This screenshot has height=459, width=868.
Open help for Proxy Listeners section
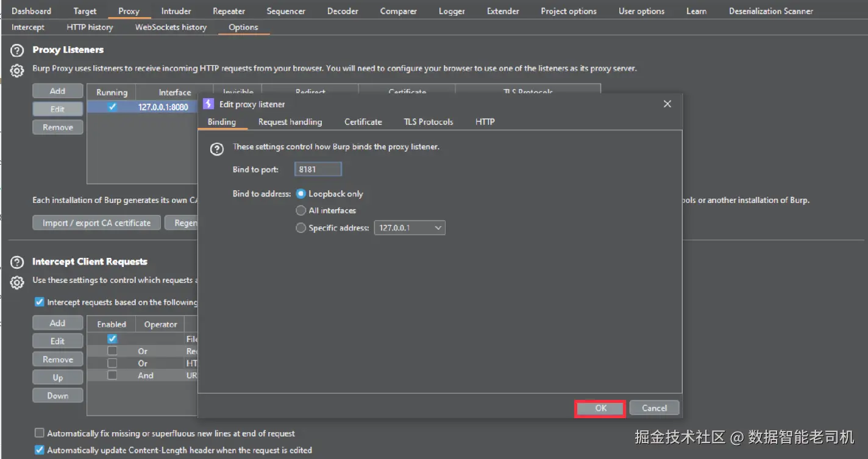17,51
